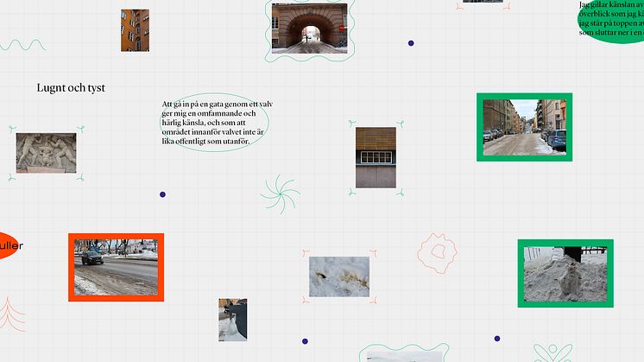
Task: Open the archway tunnel photo
Action: [309, 29]
